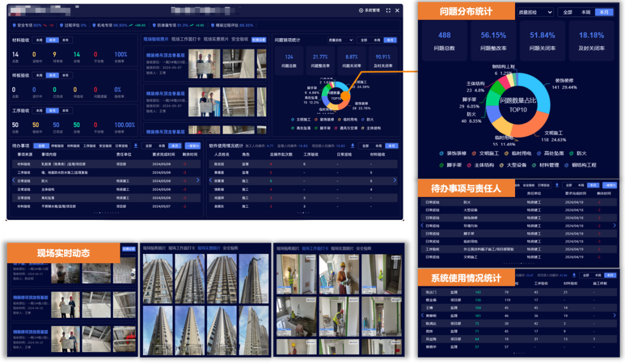
Task: Open 系统管理 via the gear icon
Action: coord(361,10)
